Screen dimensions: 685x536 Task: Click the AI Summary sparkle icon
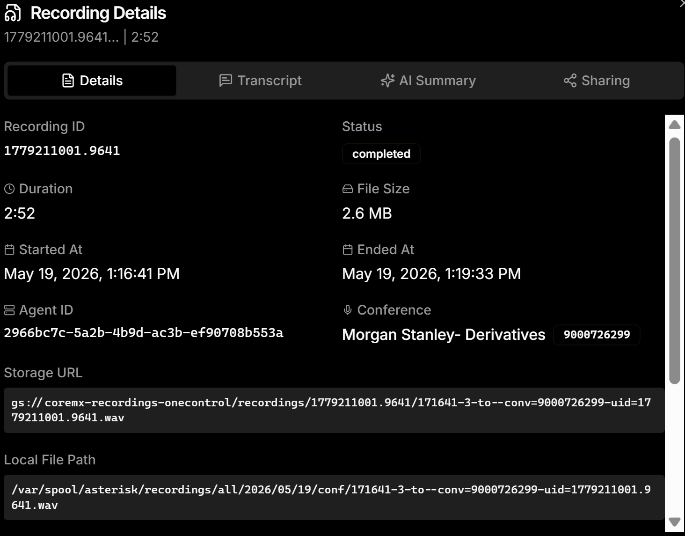pyautogui.click(x=387, y=80)
